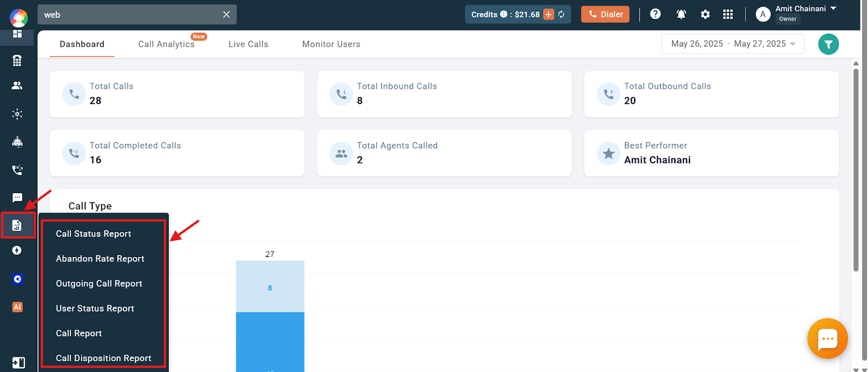The height and width of the screenshot is (372, 868).
Task: Click the Total Inbound Calls icon
Action: point(341,94)
